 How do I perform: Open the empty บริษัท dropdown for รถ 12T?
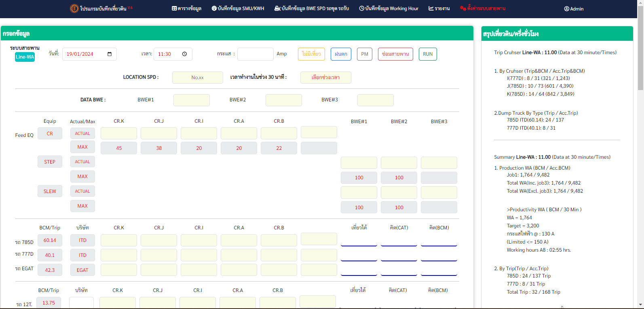click(x=81, y=303)
